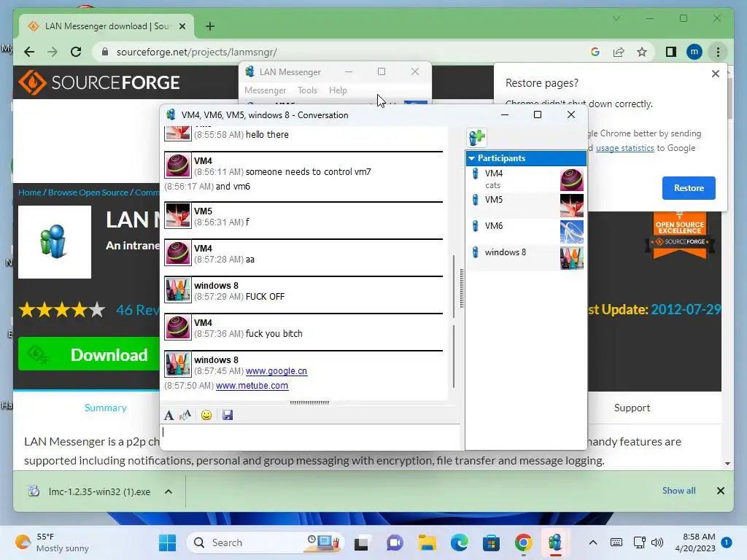The image size is (747, 560).
Task: Click the LAN Messenger project logo image
Action: [x=55, y=242]
